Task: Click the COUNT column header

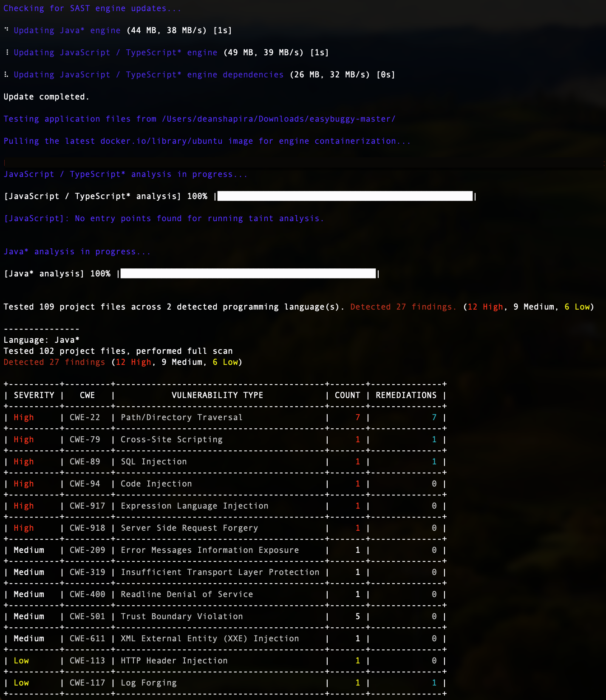Action: pos(347,396)
